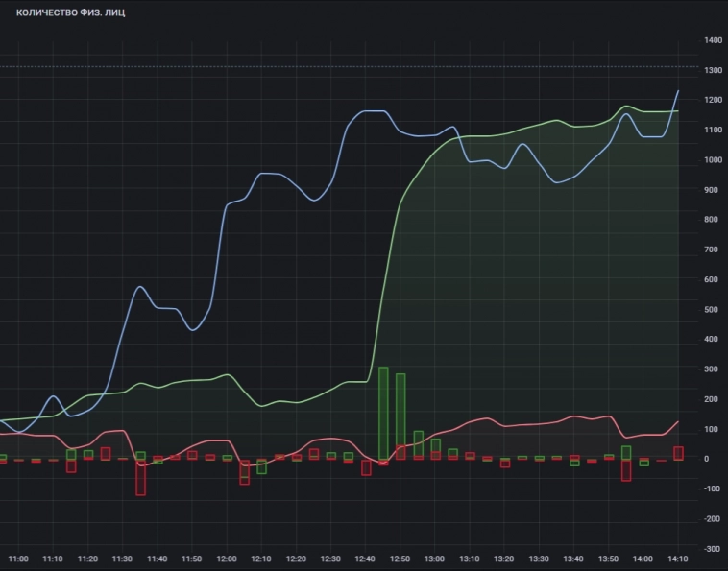
Task: Click the 13:00 time axis label
Action: click(434, 559)
